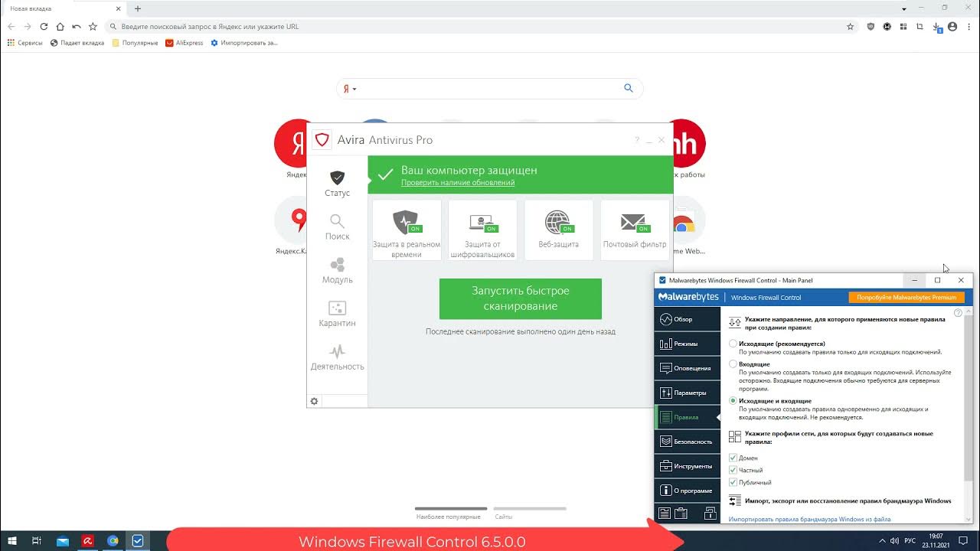The image size is (980, 551).
Task: Open Безопасность in Firewall Control sidebar
Action: click(x=688, y=442)
